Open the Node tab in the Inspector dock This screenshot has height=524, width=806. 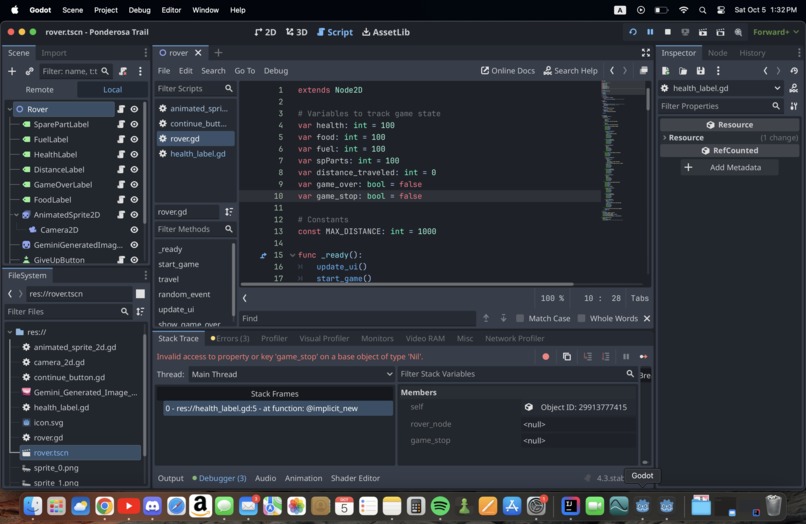click(717, 53)
